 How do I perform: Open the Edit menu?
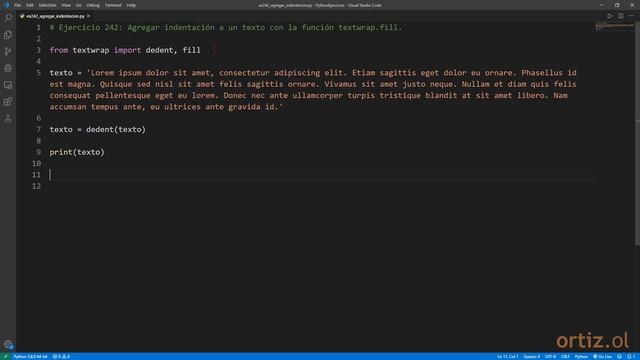29,5
